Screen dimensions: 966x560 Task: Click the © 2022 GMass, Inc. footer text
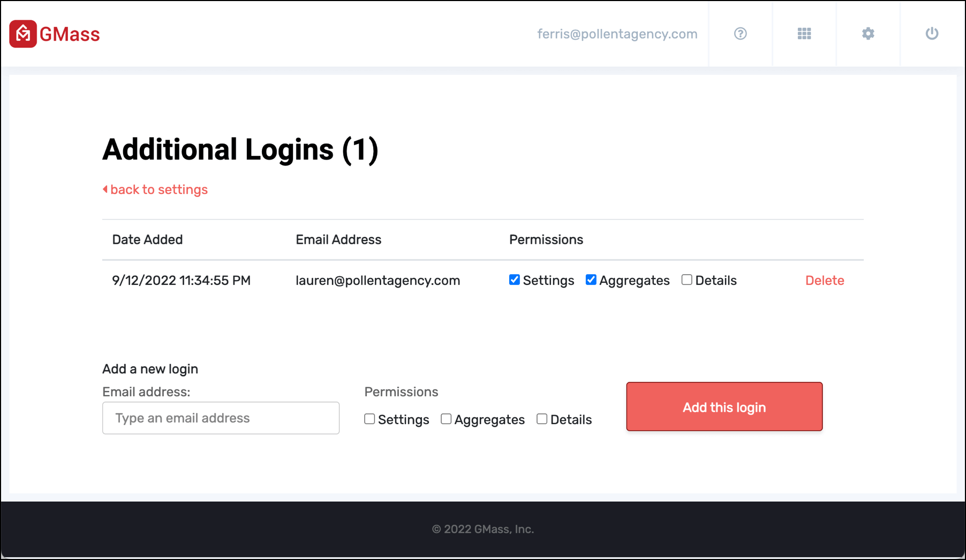point(483,529)
